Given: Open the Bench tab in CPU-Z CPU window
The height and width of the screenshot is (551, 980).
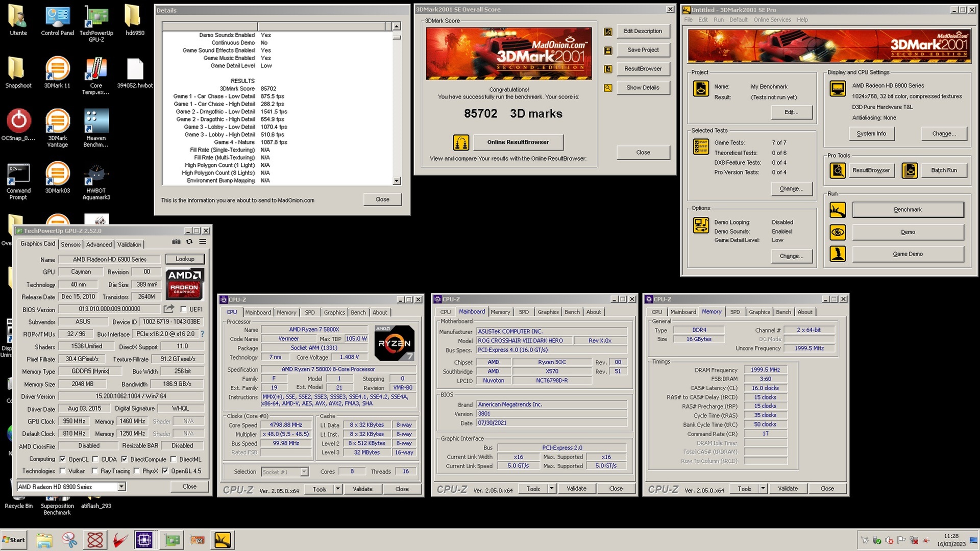Looking at the screenshot, I should pos(358,312).
